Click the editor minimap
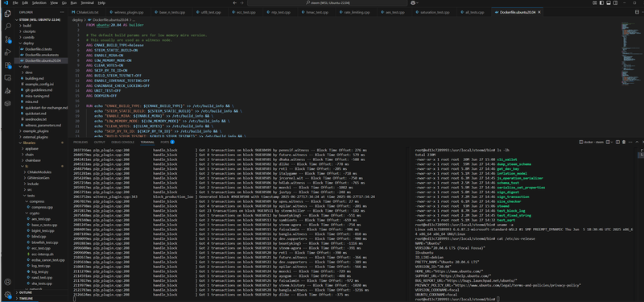 pos(632,53)
